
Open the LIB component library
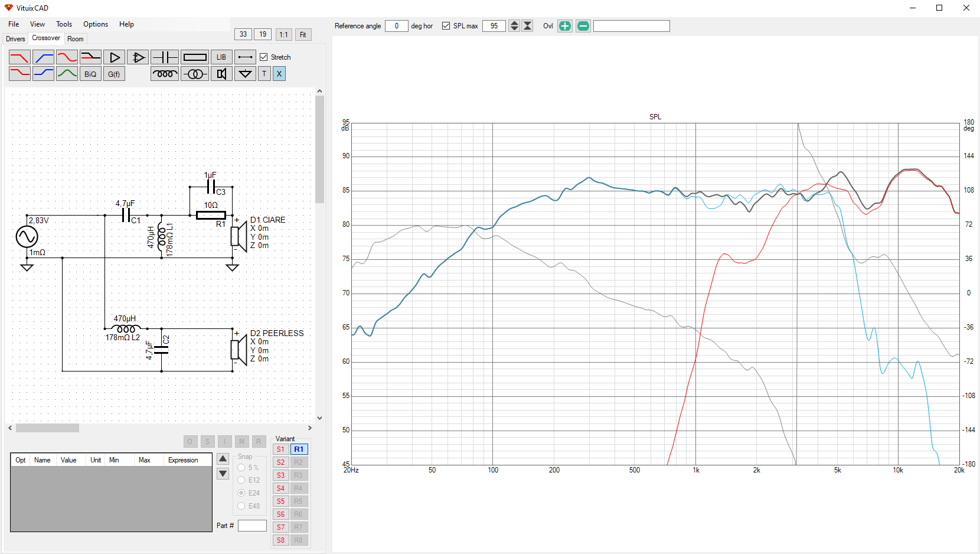point(221,57)
